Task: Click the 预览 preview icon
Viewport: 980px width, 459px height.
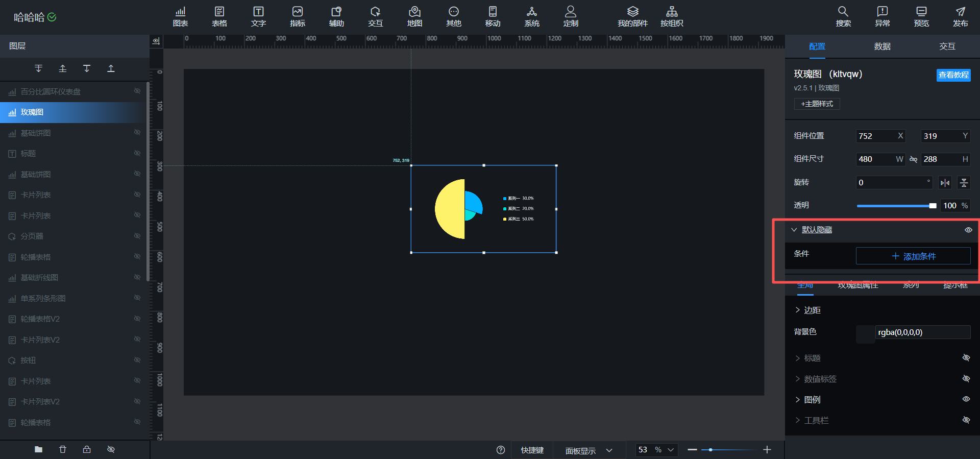Action: click(921, 17)
